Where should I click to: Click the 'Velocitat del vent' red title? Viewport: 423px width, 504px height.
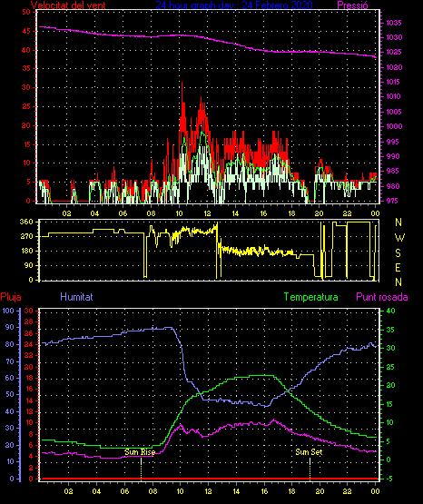click(68, 5)
